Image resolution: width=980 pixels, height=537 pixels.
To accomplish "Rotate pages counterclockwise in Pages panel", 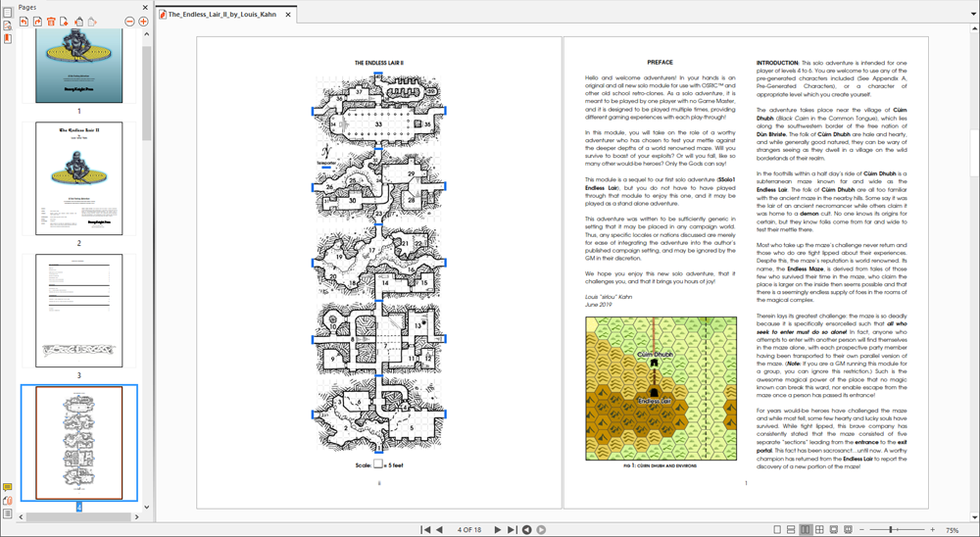I will (24, 22).
